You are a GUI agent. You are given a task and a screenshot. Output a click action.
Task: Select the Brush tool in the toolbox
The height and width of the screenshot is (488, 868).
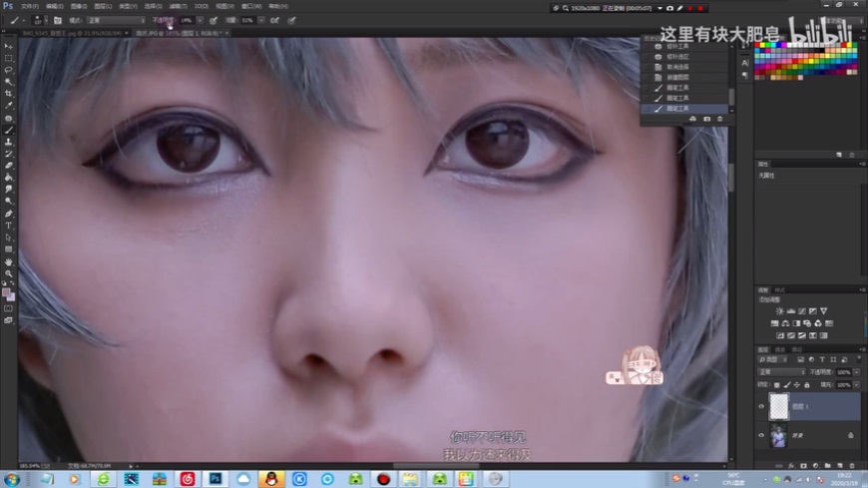pos(9,130)
